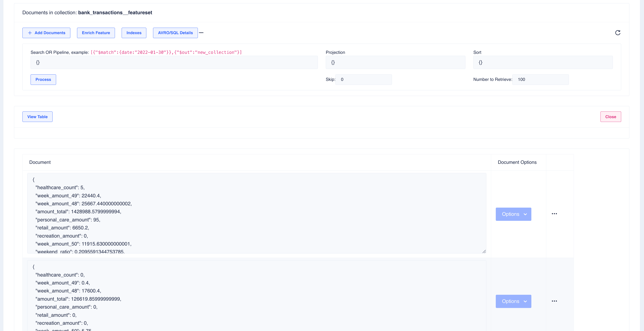Switch to View Table mode
The width and height of the screenshot is (644, 331).
click(x=37, y=117)
